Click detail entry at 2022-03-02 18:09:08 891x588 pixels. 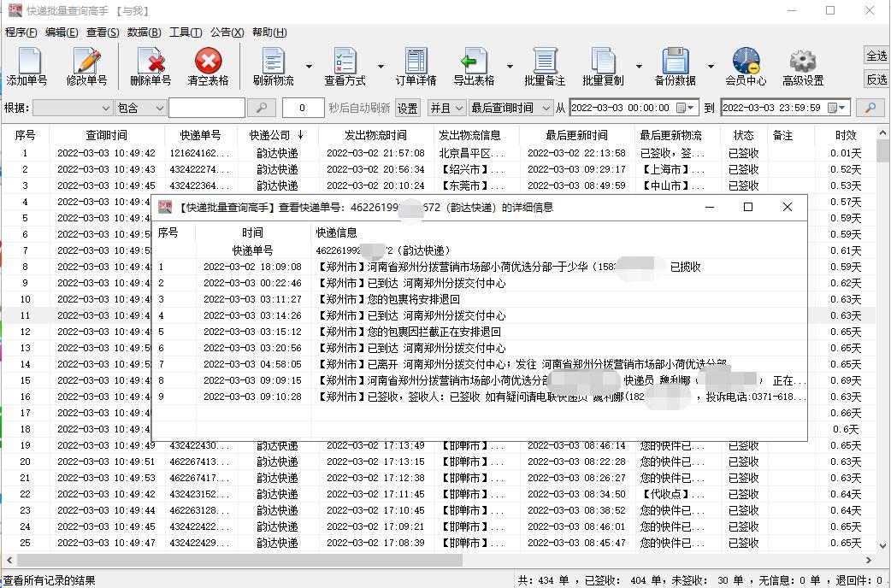click(480, 267)
